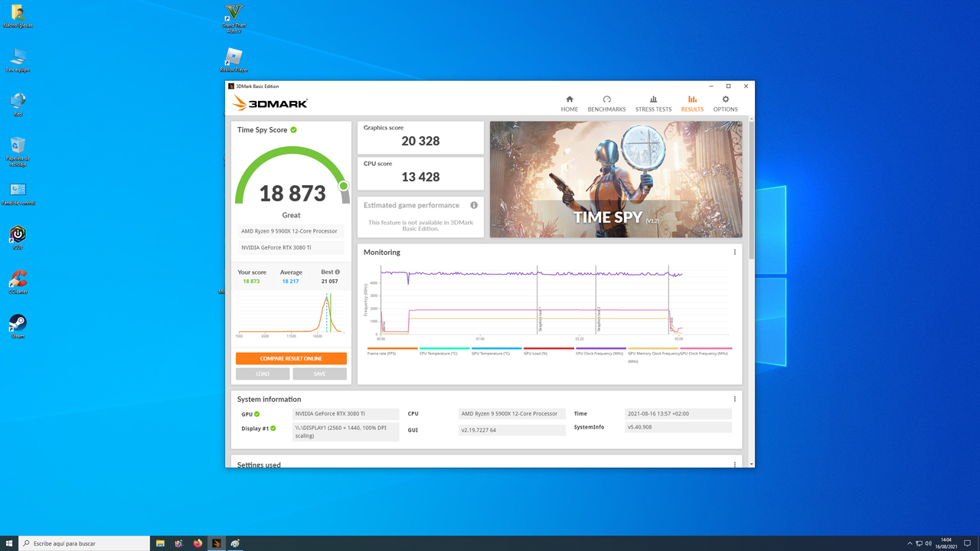980x551 pixels.
Task: Click the Graphics score value 20 328
Action: click(420, 141)
